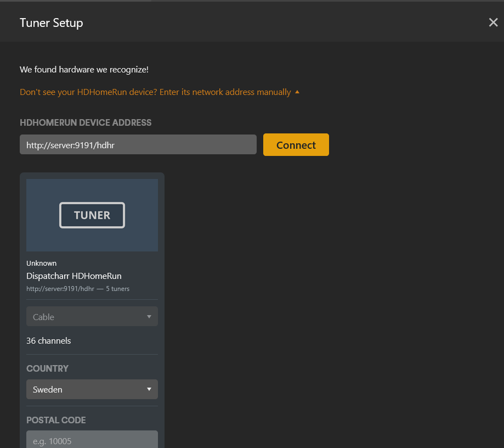The width and height of the screenshot is (504, 448).
Task: Click the postal code entry box
Action: click(92, 440)
